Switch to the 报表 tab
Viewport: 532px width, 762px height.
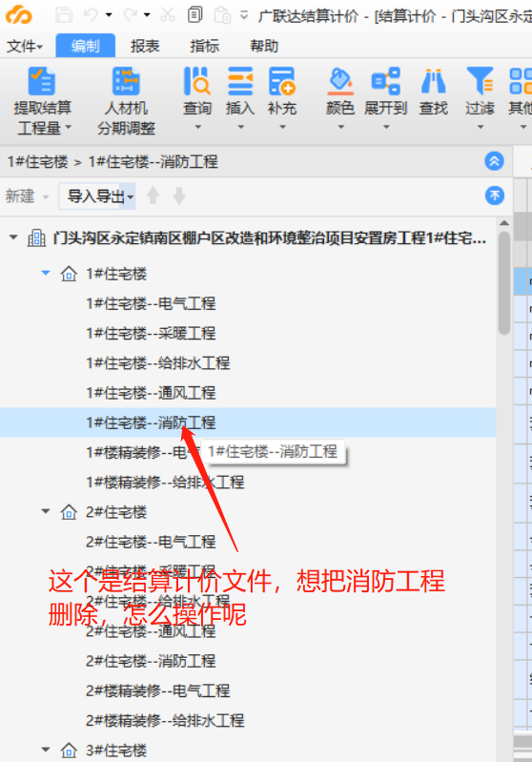pyautogui.click(x=145, y=46)
